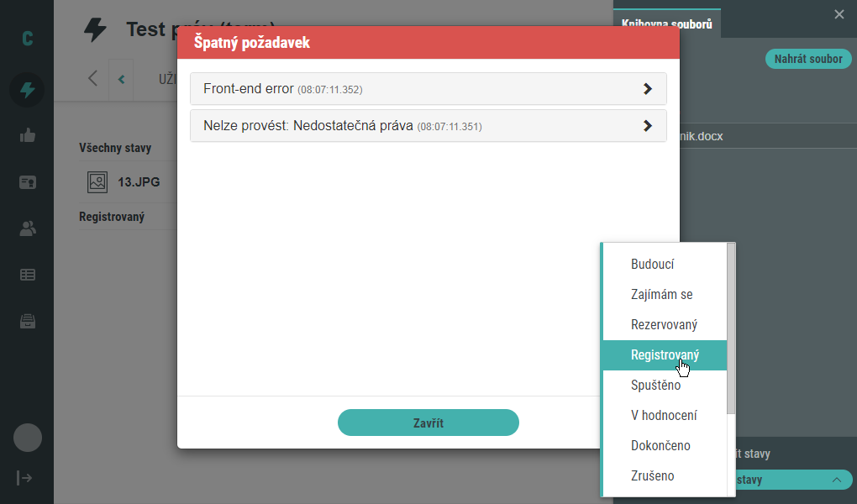Click the lightning icon beside the page title
The width and height of the screenshot is (857, 504).
pos(95,29)
